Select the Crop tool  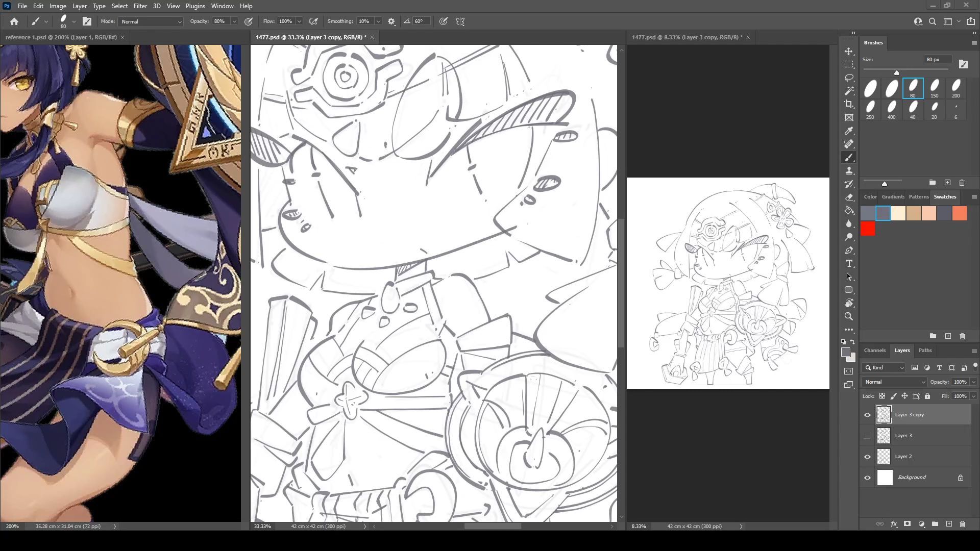pyautogui.click(x=849, y=104)
